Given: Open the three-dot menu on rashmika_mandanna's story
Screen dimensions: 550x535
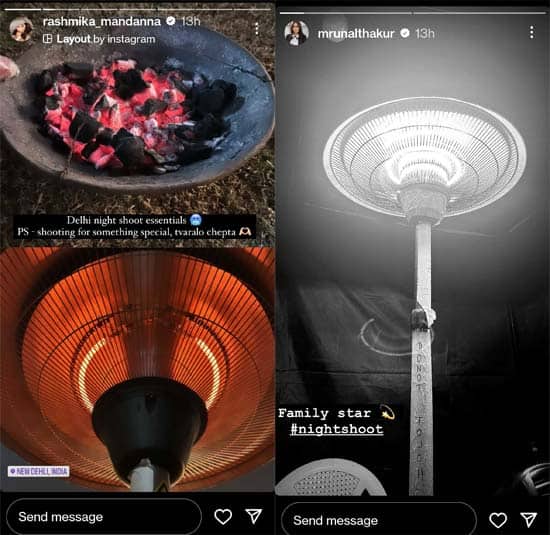Looking at the screenshot, I should tap(257, 29).
